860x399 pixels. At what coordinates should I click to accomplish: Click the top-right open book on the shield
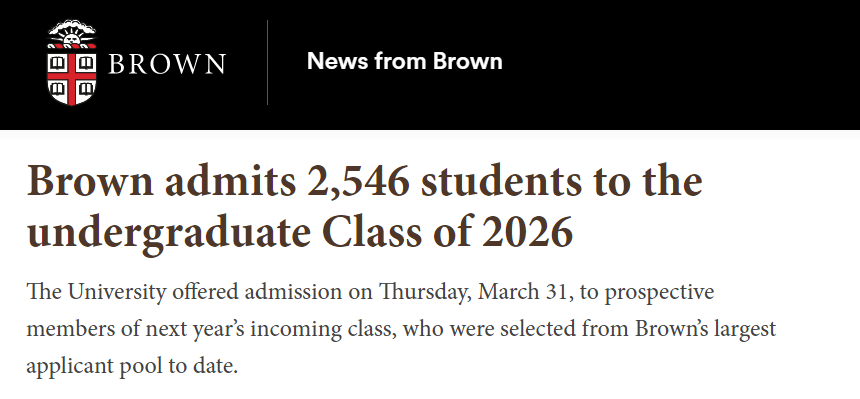tap(86, 63)
